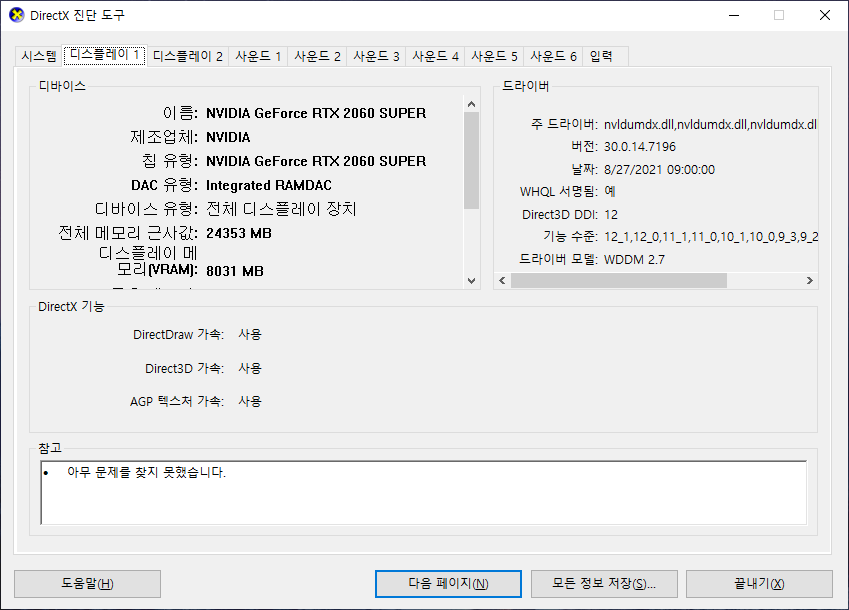Click the 아무 문제를 찾지 못했습니다 note
The height and width of the screenshot is (610, 849).
pos(146,473)
